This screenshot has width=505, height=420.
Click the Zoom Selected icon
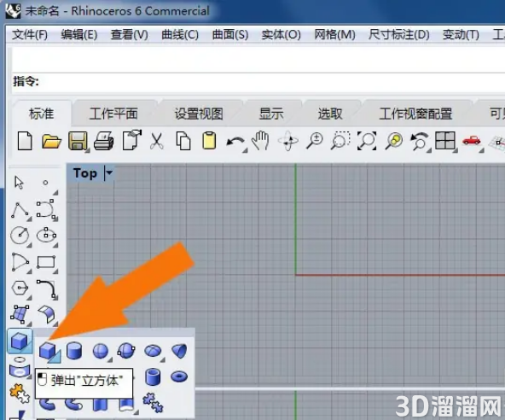coord(394,141)
